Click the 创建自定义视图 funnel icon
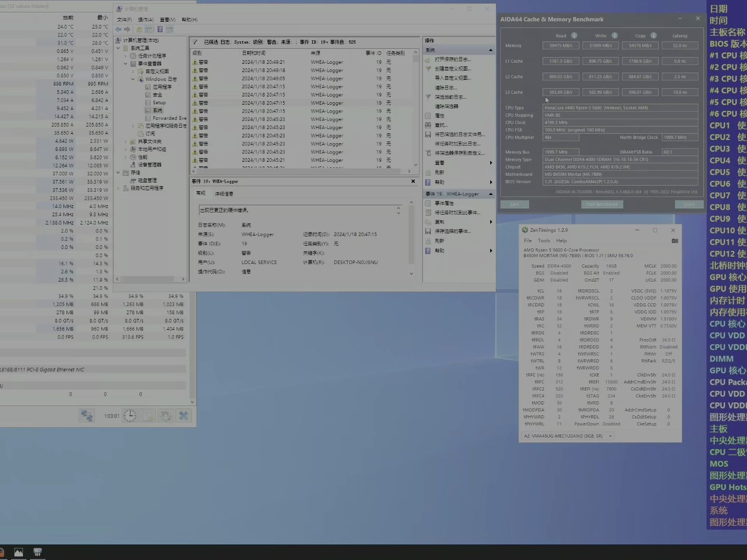This screenshot has width=747, height=560. coord(428,68)
